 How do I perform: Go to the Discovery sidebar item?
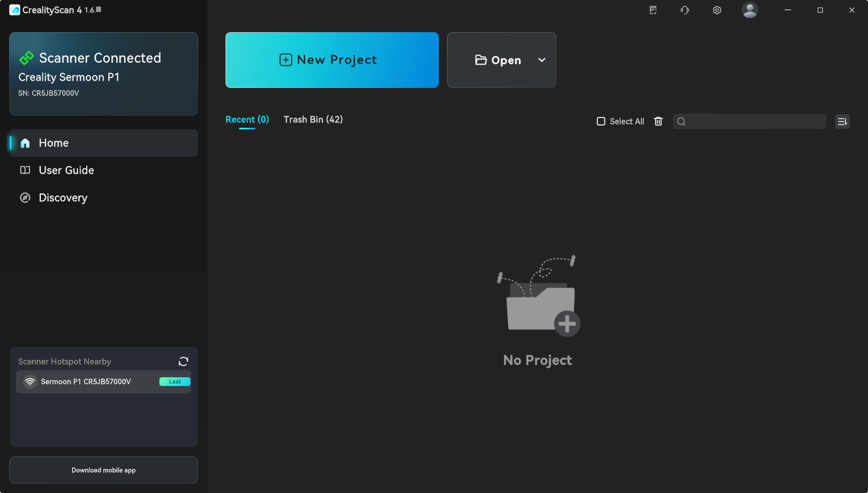tap(63, 198)
